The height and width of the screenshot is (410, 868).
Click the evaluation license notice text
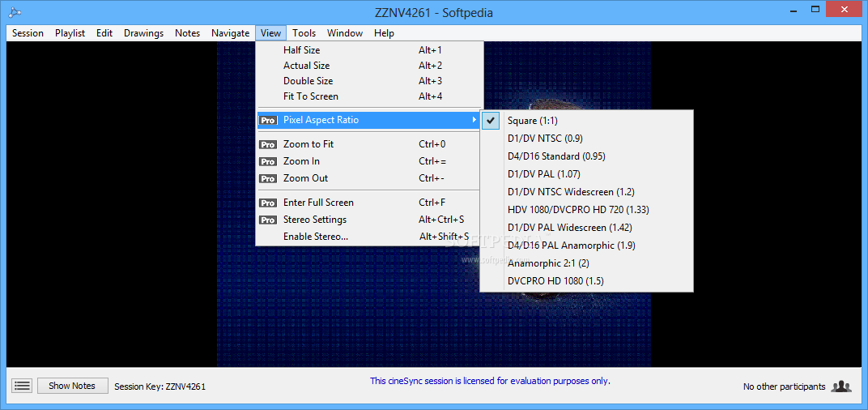pos(490,381)
